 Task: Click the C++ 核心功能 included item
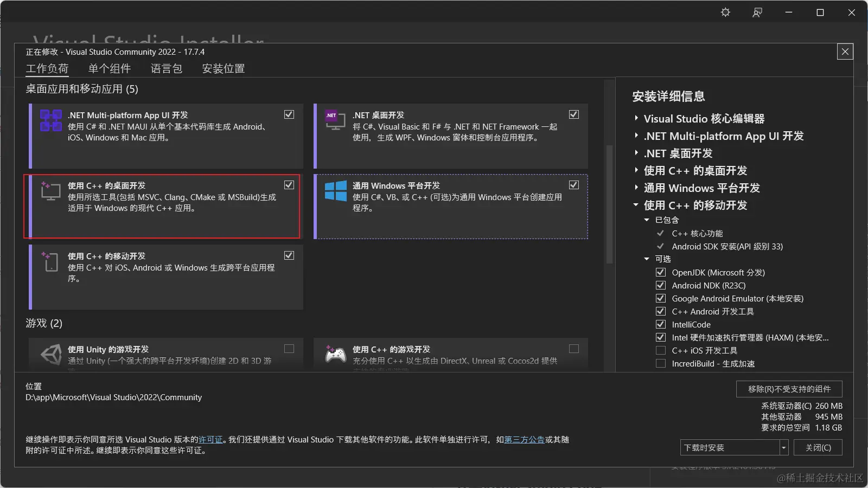pyautogui.click(x=697, y=233)
